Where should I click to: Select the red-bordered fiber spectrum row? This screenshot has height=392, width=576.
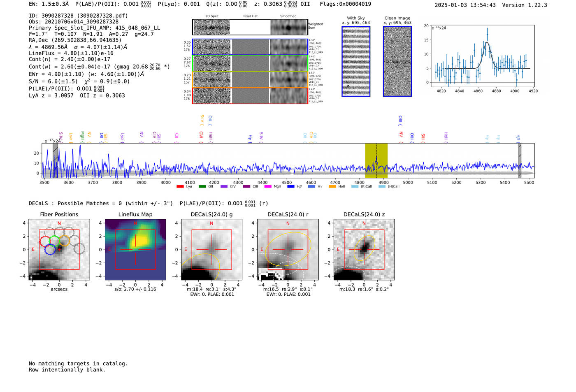coord(250,95)
